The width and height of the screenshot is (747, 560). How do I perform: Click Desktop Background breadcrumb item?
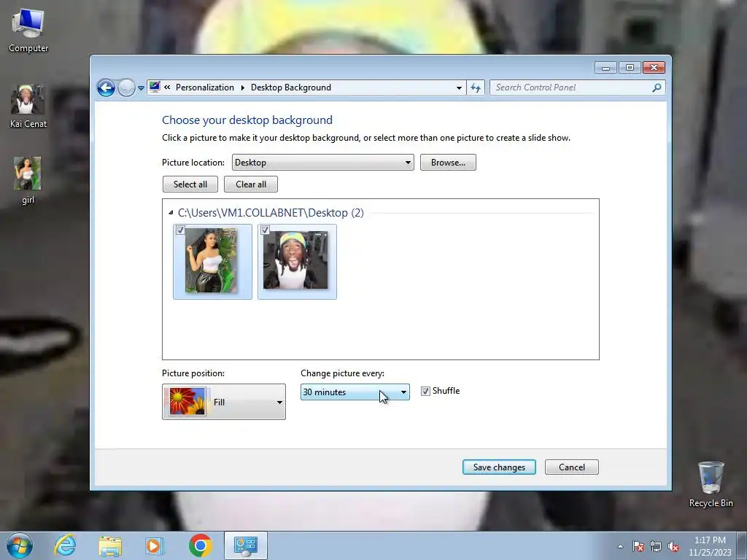290,87
